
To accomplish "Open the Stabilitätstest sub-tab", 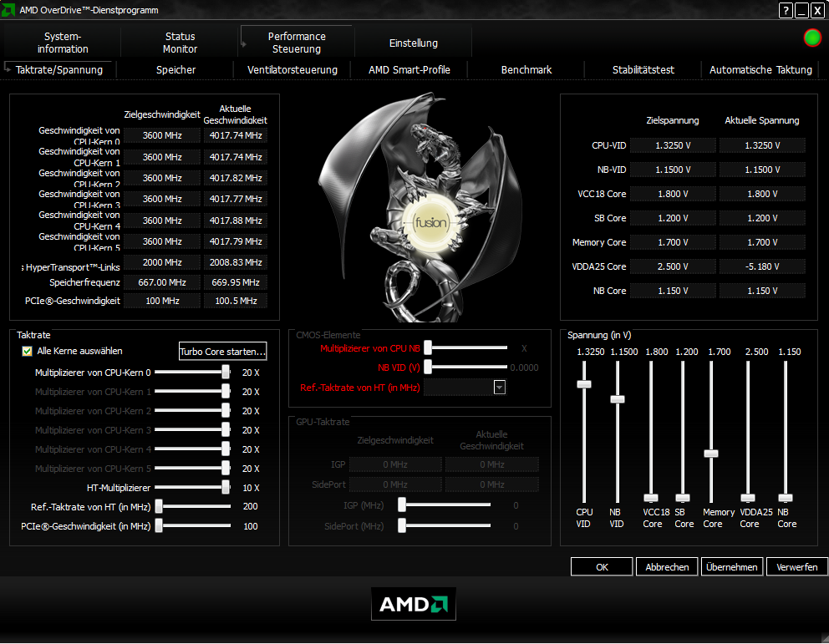I will click(x=643, y=69).
